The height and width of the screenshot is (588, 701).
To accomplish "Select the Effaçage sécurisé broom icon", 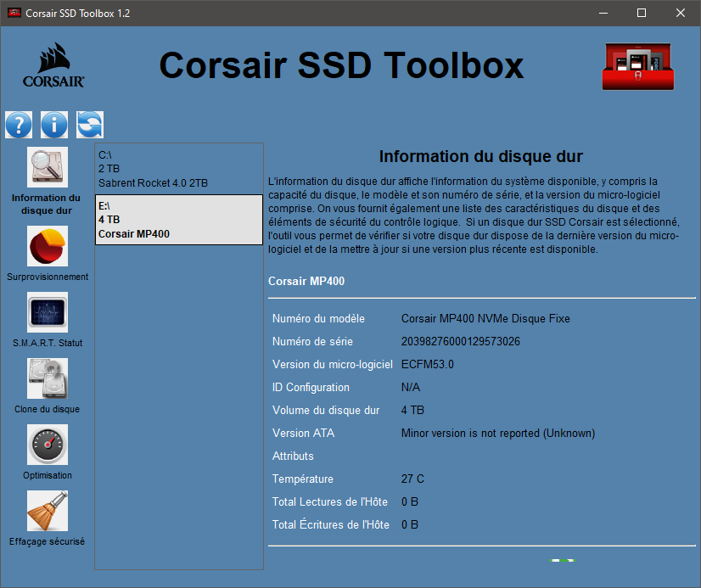I will click(x=48, y=511).
